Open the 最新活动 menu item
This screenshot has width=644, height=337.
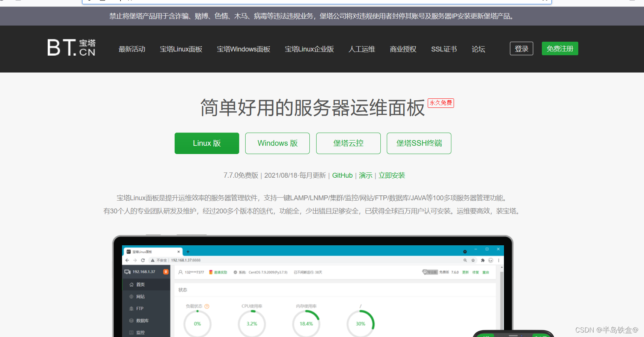pos(132,49)
